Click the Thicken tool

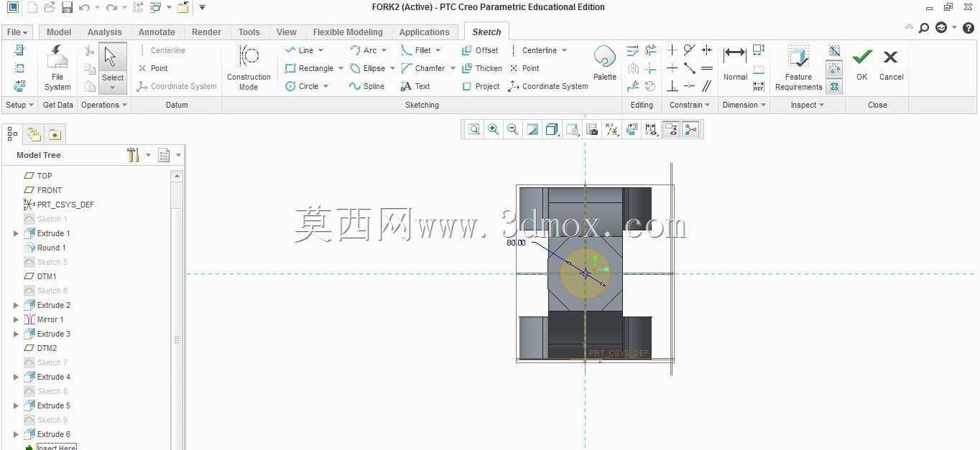481,68
